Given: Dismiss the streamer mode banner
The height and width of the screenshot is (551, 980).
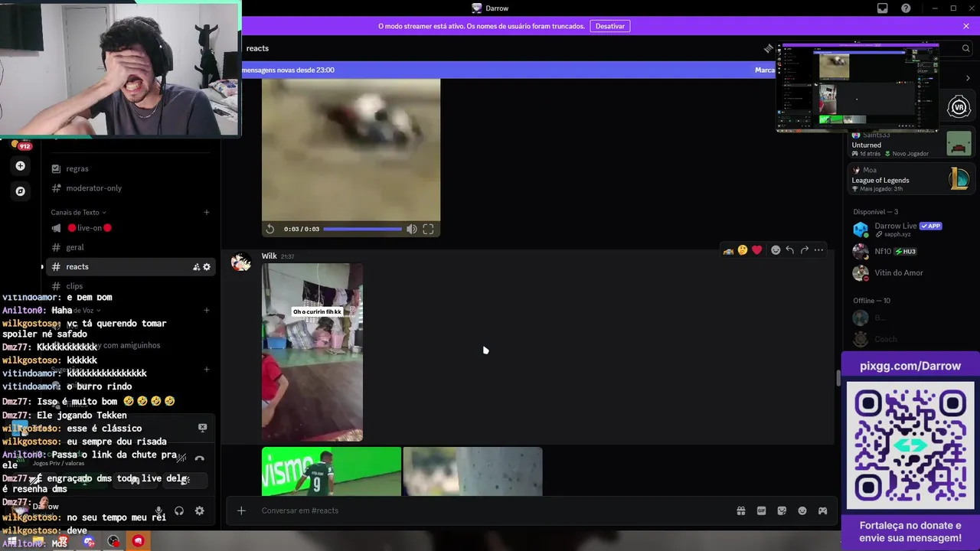Looking at the screenshot, I should (966, 26).
